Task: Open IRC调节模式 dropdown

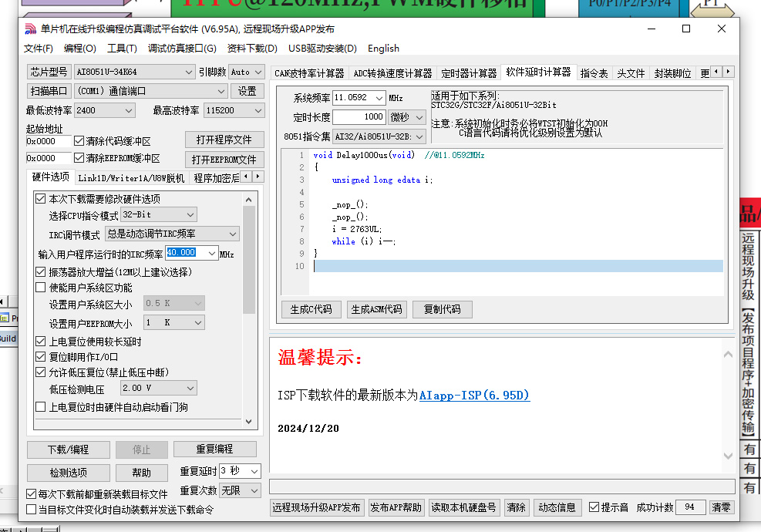Action: tap(172, 234)
